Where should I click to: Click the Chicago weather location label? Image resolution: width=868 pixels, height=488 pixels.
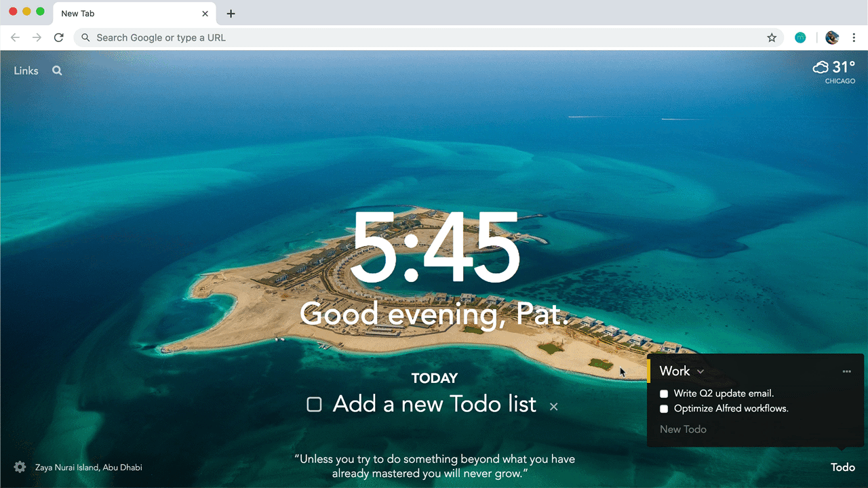tap(840, 81)
